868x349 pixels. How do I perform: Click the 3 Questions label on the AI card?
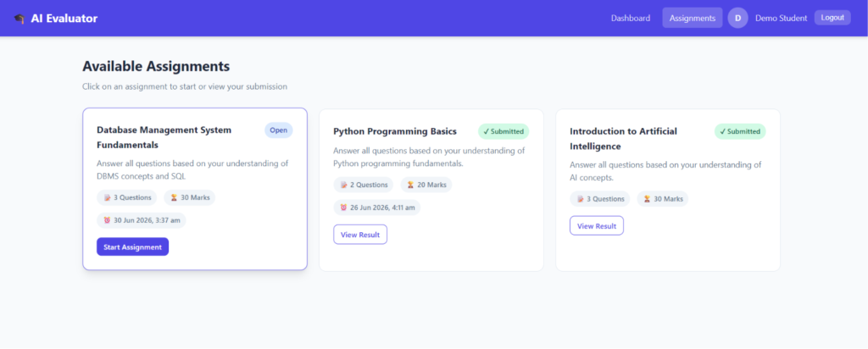(605, 199)
